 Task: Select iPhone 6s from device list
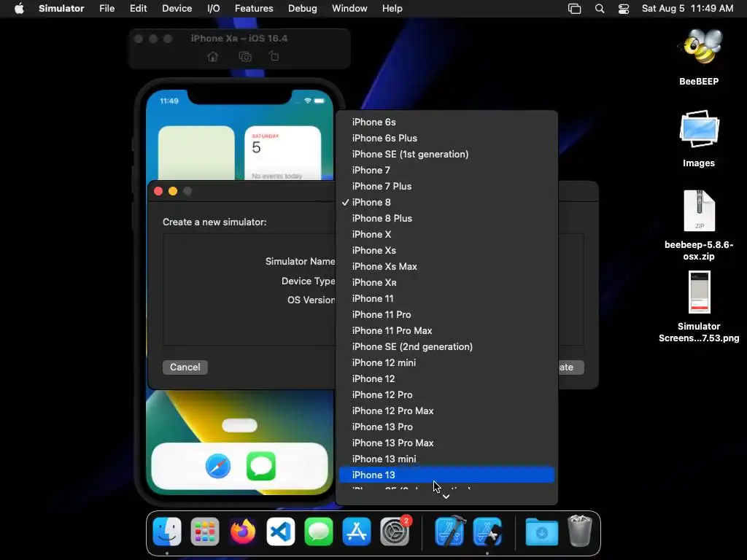pos(446,122)
